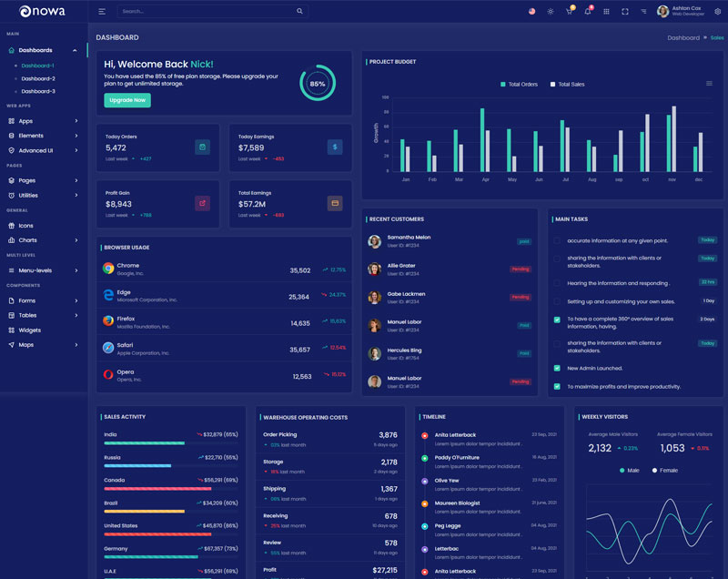Expand the Forms menu in the sidebar
The height and width of the screenshot is (579, 728).
click(43, 300)
